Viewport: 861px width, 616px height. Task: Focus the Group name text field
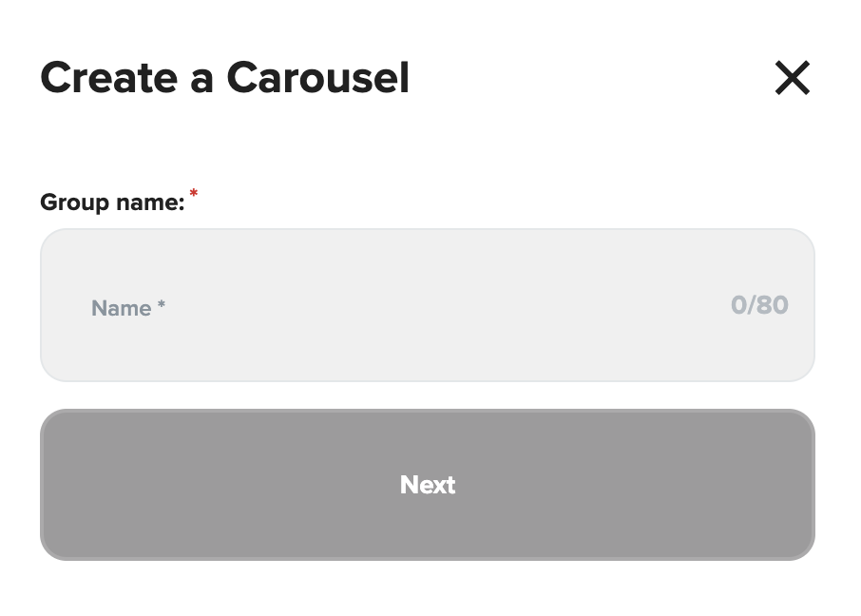point(427,305)
